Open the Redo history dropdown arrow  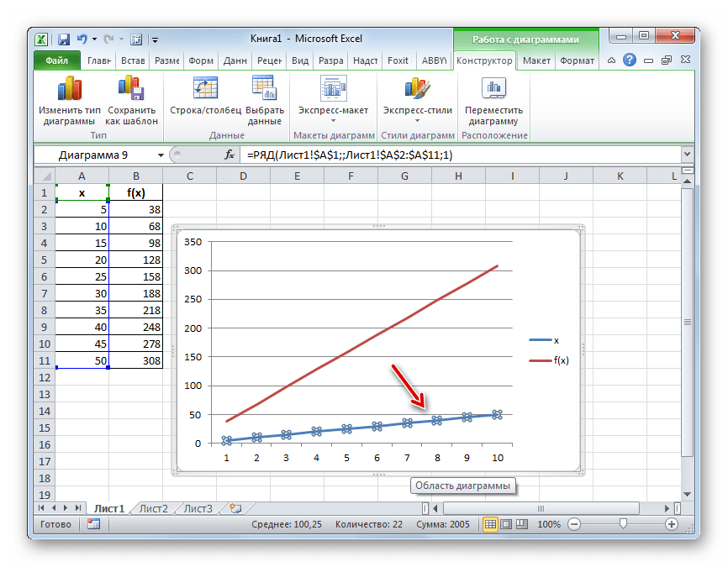[121, 39]
